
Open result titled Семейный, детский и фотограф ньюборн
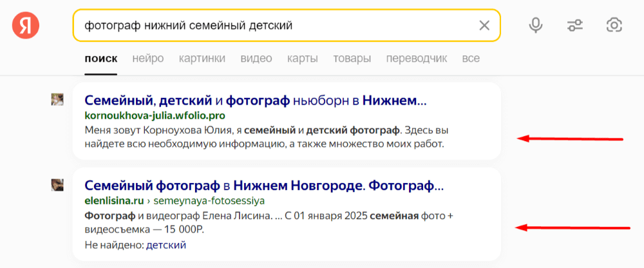[256, 100]
